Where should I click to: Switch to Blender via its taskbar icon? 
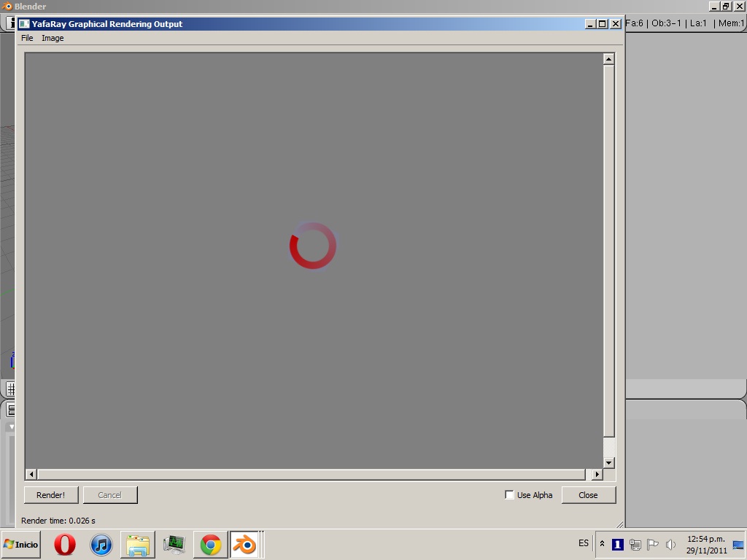[244, 544]
